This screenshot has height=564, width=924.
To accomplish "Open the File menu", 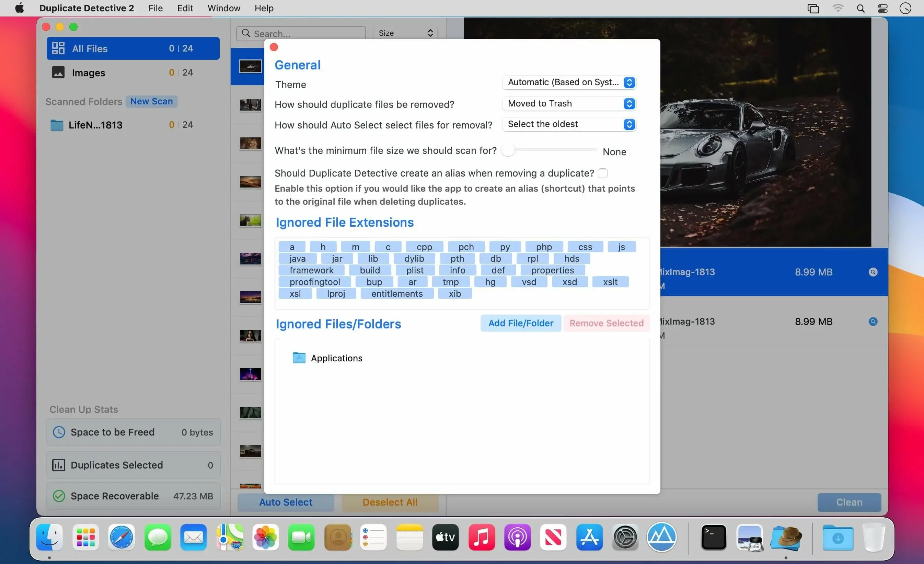I will pos(155,8).
